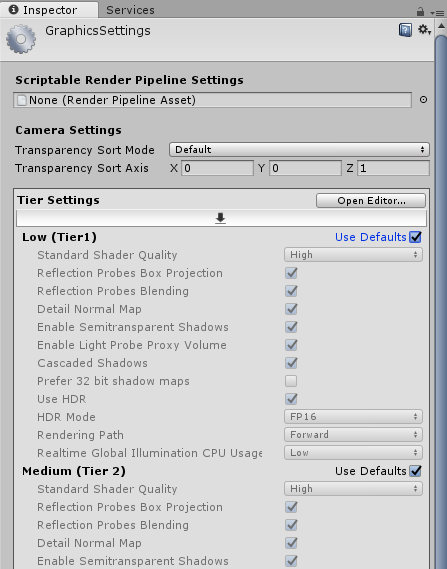
Task: Open the help reference book icon
Action: [x=405, y=30]
